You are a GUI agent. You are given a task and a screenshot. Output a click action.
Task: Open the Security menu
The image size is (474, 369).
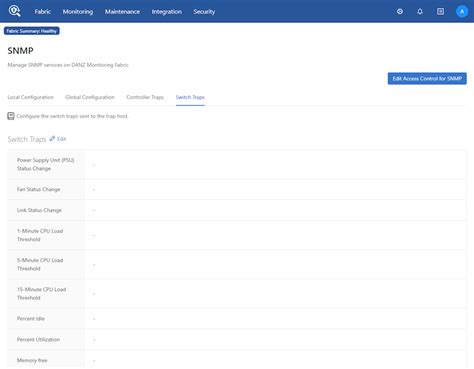[x=204, y=12]
